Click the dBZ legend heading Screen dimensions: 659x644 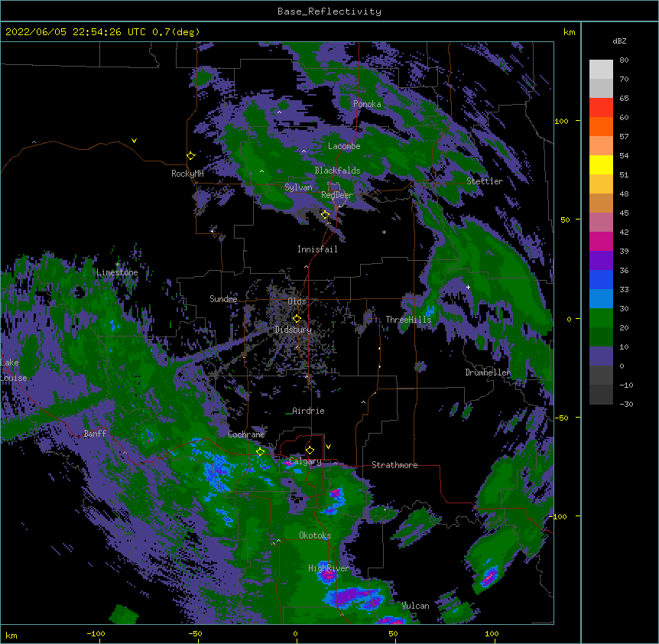619,41
